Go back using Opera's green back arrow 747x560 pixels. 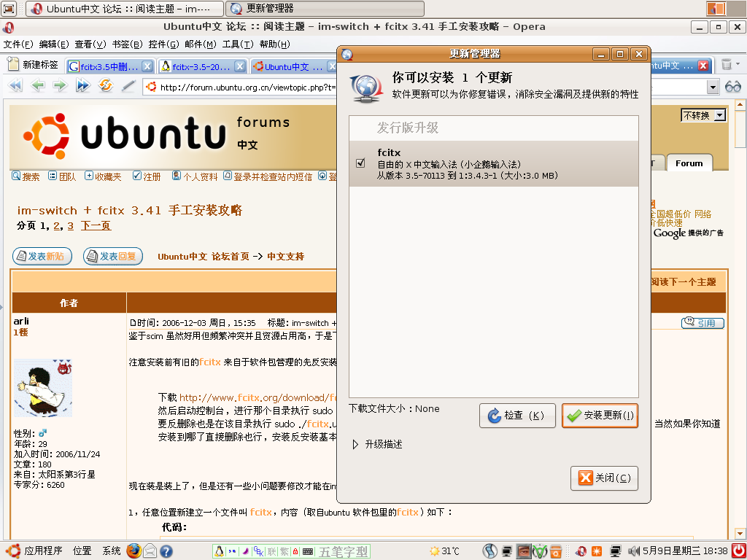pyautogui.click(x=38, y=86)
